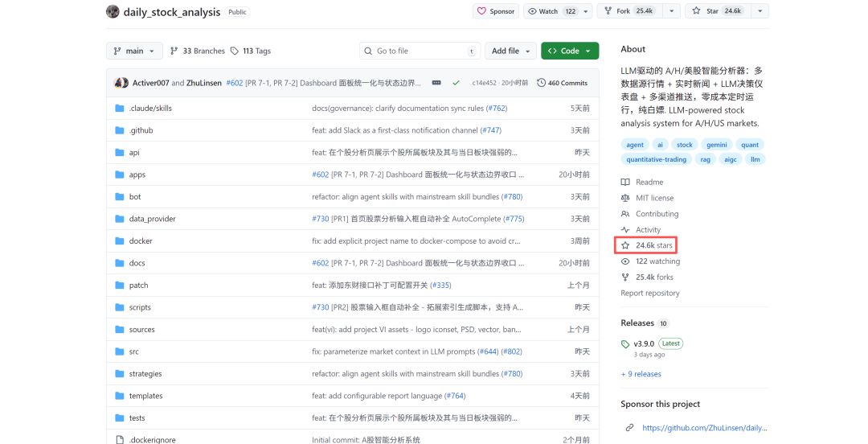This screenshot has height=444, width=868.
Task: Click the strategies folder icon
Action: 120,373
